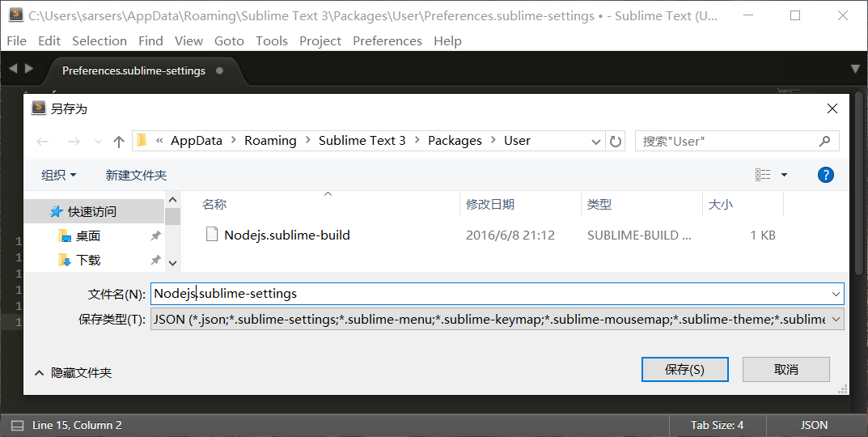Select 快速访问 in navigation pane
Image resolution: width=868 pixels, height=437 pixels.
pyautogui.click(x=94, y=211)
